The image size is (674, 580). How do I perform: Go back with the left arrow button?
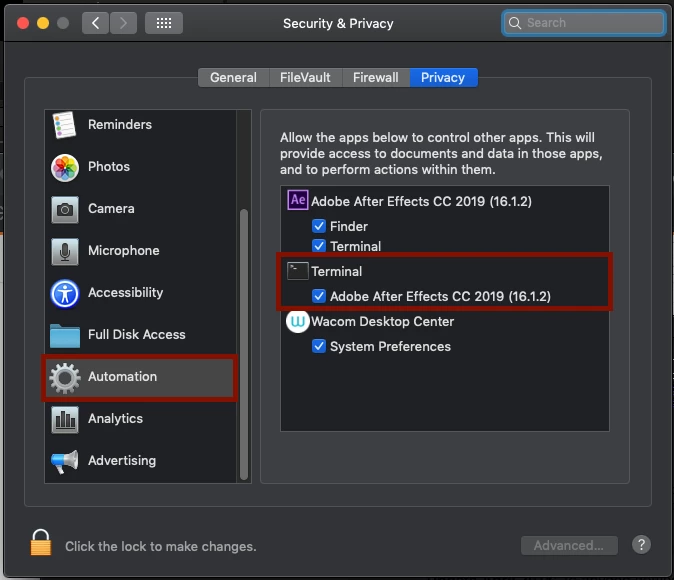coord(95,23)
